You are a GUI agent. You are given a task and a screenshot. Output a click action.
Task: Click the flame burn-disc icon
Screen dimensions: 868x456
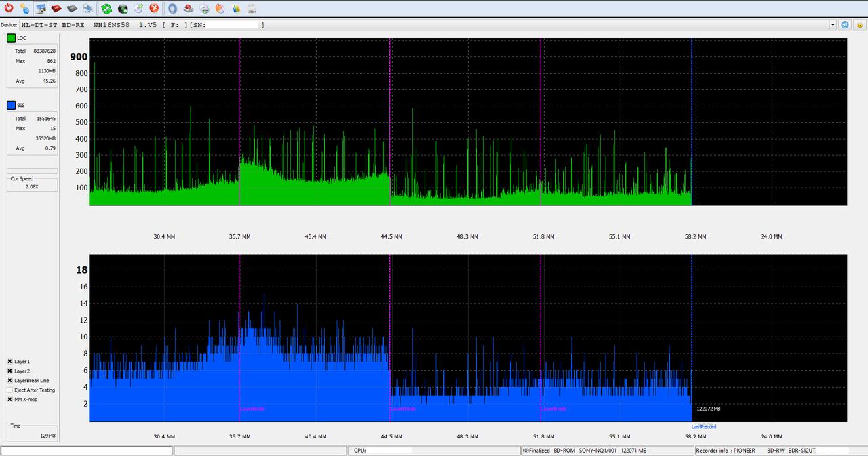click(220, 8)
